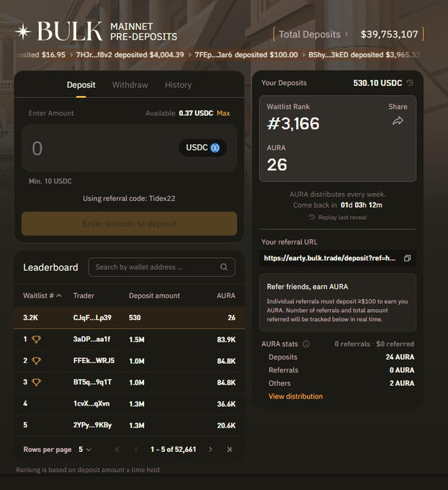The width and height of the screenshot is (448, 490).
Task: Click the 20.6K AURA value
Action: click(226, 425)
